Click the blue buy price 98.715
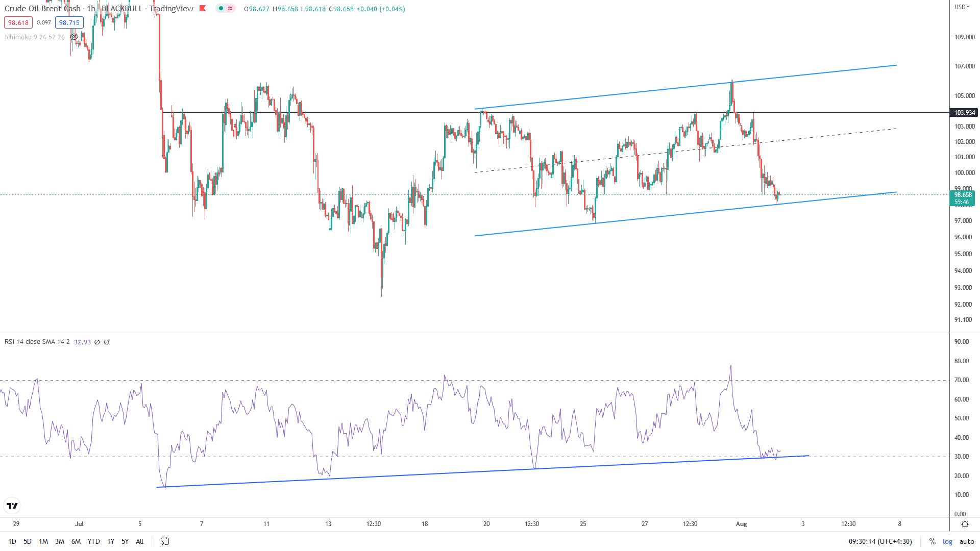 pyautogui.click(x=69, y=22)
